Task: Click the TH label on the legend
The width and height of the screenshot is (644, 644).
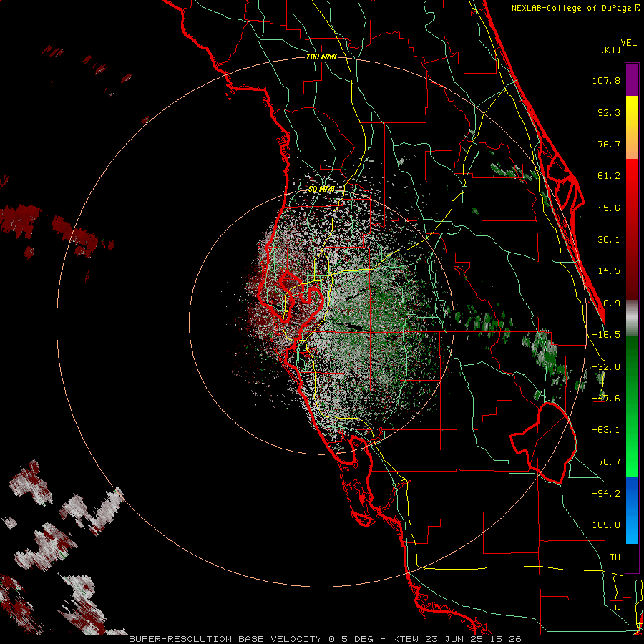Action: [x=615, y=557]
